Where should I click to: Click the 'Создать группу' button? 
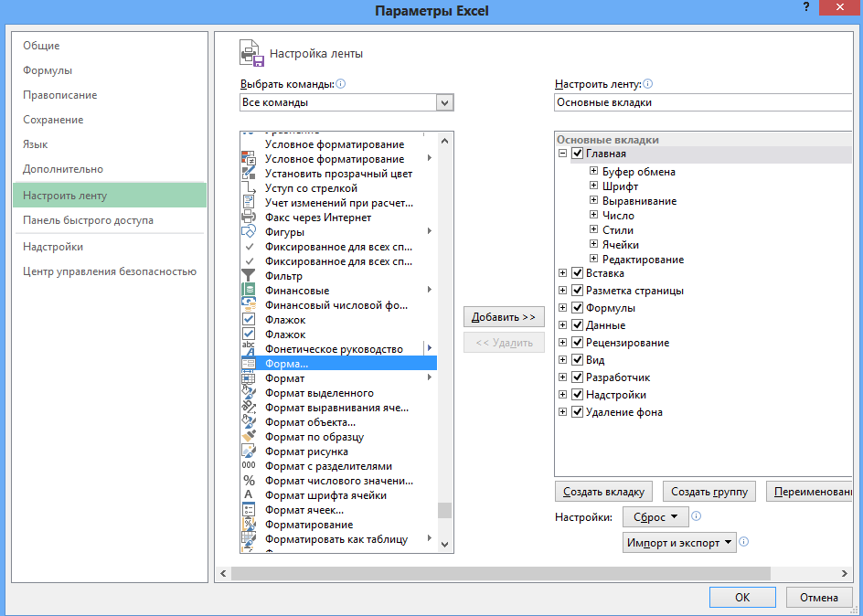709,492
